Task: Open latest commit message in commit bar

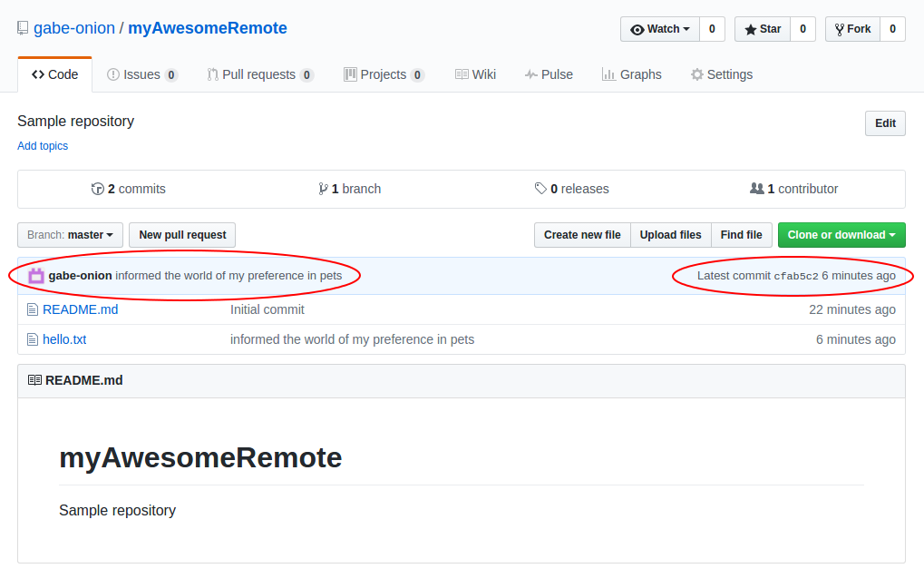Action: (x=229, y=276)
